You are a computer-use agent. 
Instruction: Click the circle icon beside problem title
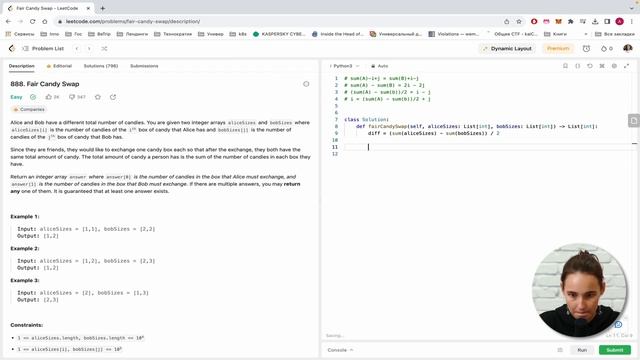[x=306, y=84]
